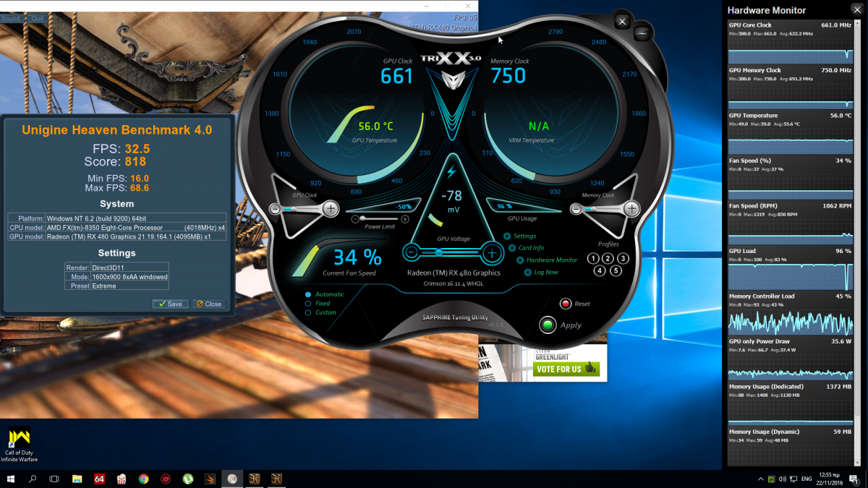Open Call of Duty Infinite Warfare desktop shortcut

coord(19,445)
